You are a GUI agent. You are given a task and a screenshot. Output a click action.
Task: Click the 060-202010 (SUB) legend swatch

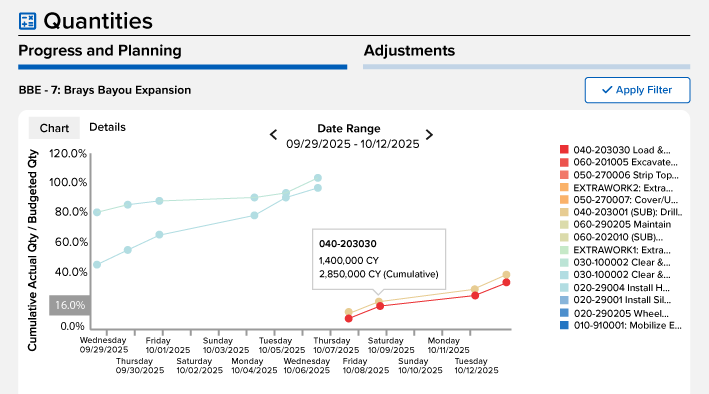[564, 237]
